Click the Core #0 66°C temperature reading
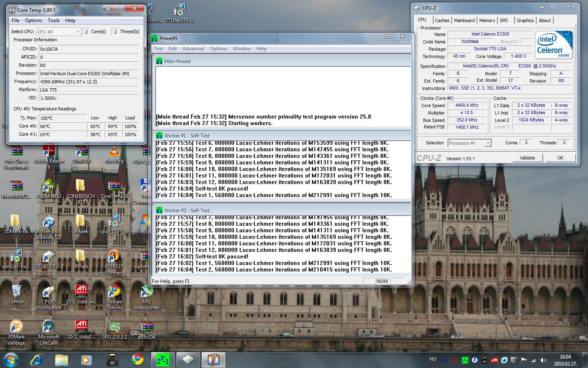The height and width of the screenshot is (368, 588). click(62, 126)
